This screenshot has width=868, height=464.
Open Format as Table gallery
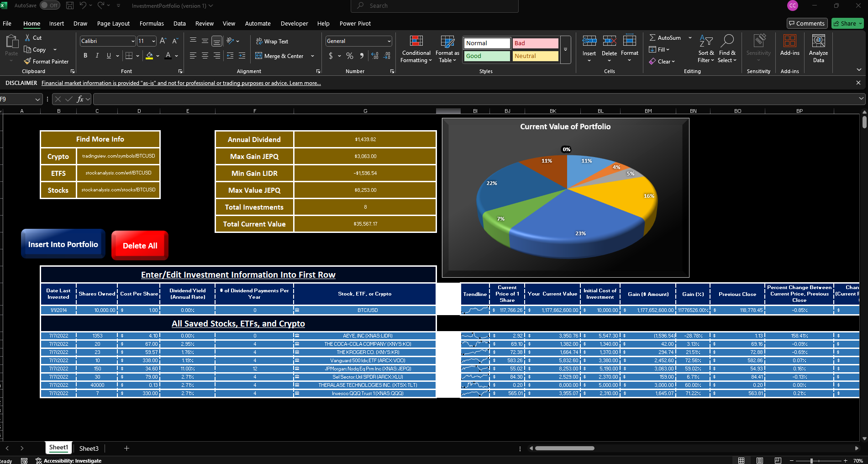pos(447,49)
